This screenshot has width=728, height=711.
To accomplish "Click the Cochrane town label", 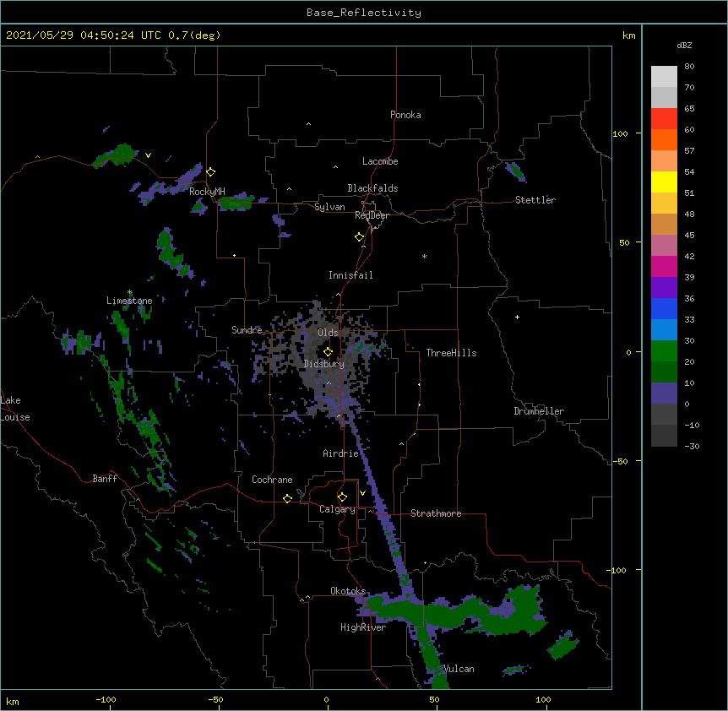I will tap(272, 480).
